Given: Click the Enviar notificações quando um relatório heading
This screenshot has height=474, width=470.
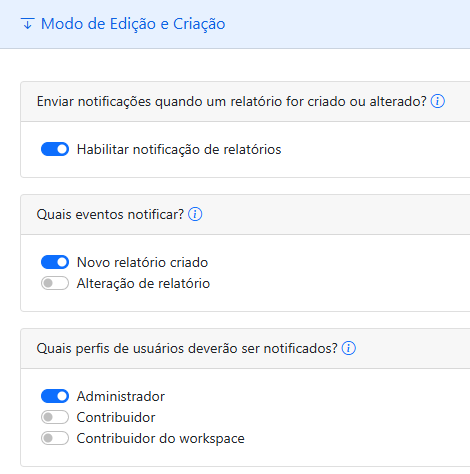Looking at the screenshot, I should point(232,101).
